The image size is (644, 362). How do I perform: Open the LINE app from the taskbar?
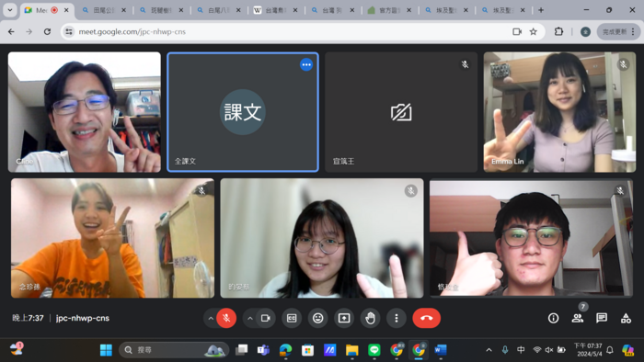click(x=374, y=350)
